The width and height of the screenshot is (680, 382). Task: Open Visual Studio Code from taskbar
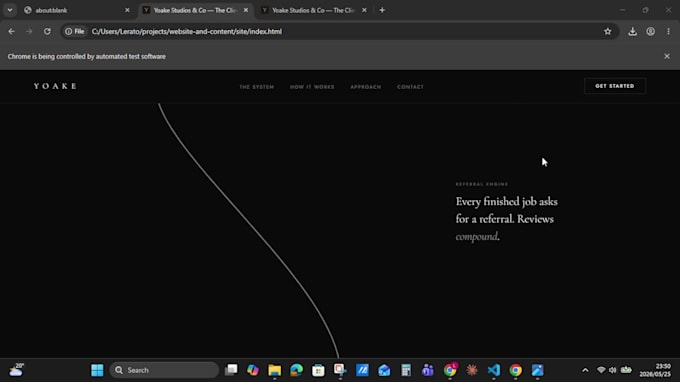pyautogui.click(x=494, y=370)
